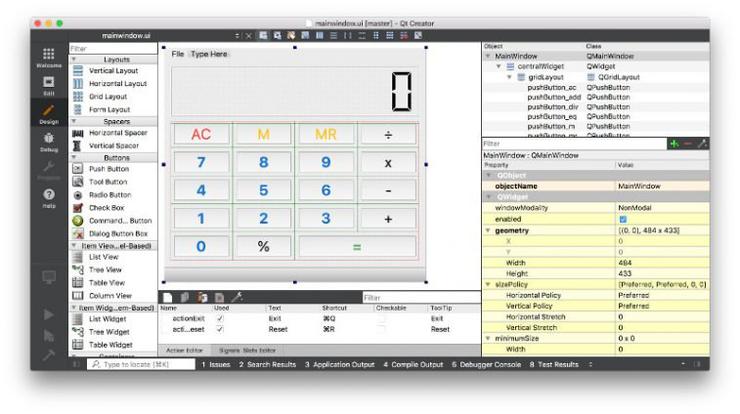Collapse centralWidget in object tree
The image size is (740, 414).
coord(499,66)
